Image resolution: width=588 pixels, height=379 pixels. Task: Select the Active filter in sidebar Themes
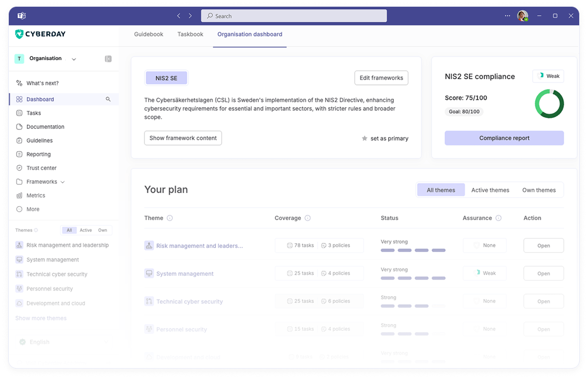(x=85, y=230)
